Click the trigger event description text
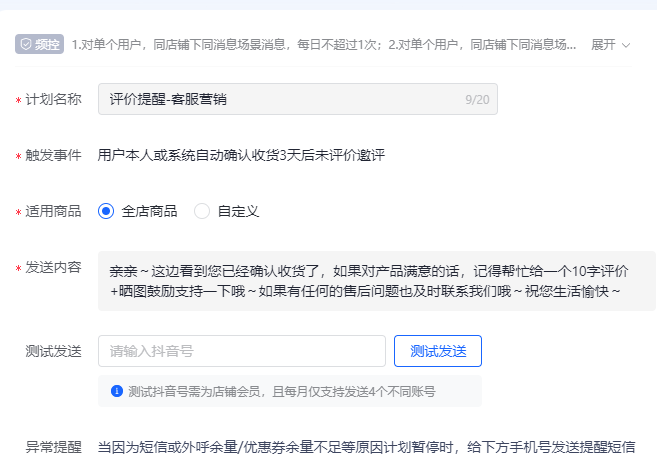 (x=240, y=155)
